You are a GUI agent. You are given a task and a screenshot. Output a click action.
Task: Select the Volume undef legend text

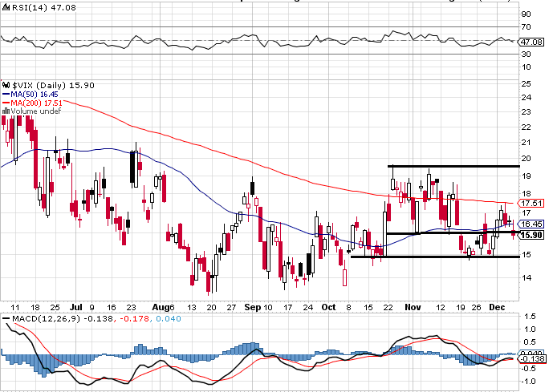(36, 111)
